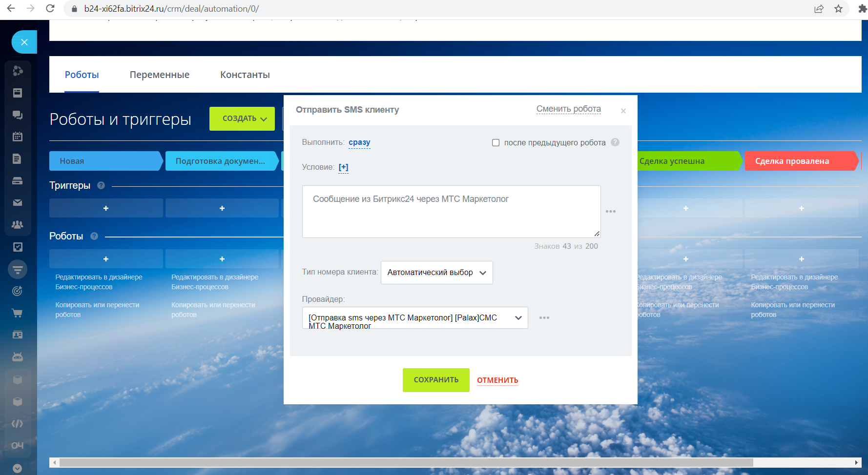Close the slider with the cyan X button
This screenshot has width=868, height=475.
(24, 42)
